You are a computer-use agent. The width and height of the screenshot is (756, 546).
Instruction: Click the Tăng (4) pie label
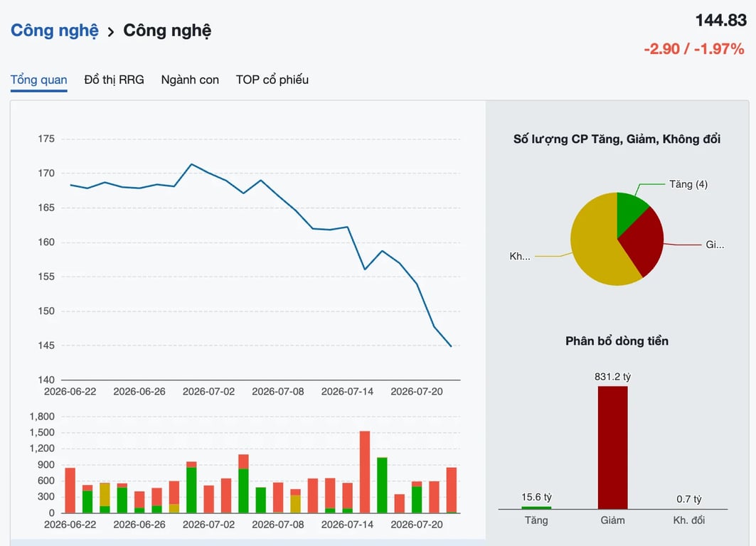(x=688, y=184)
